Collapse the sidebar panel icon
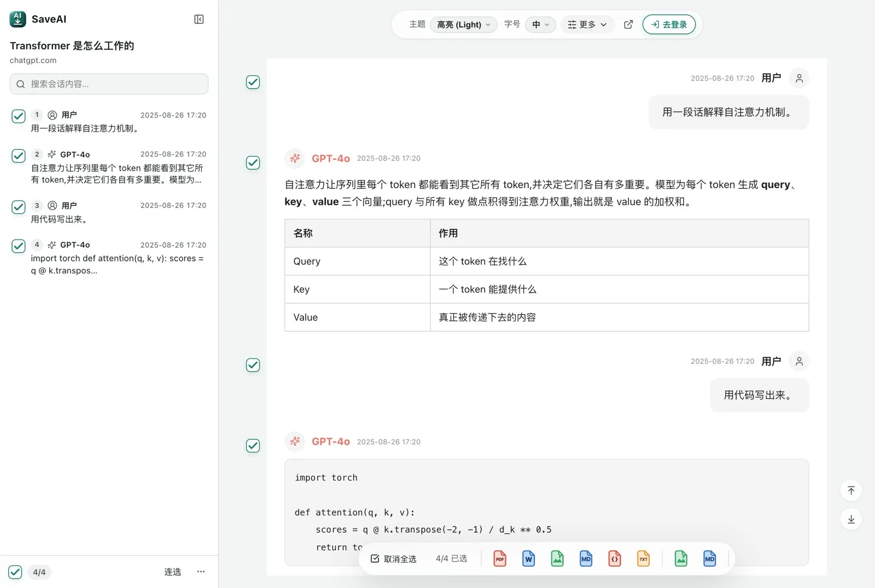Viewport: 875px width, 588px height. click(199, 19)
